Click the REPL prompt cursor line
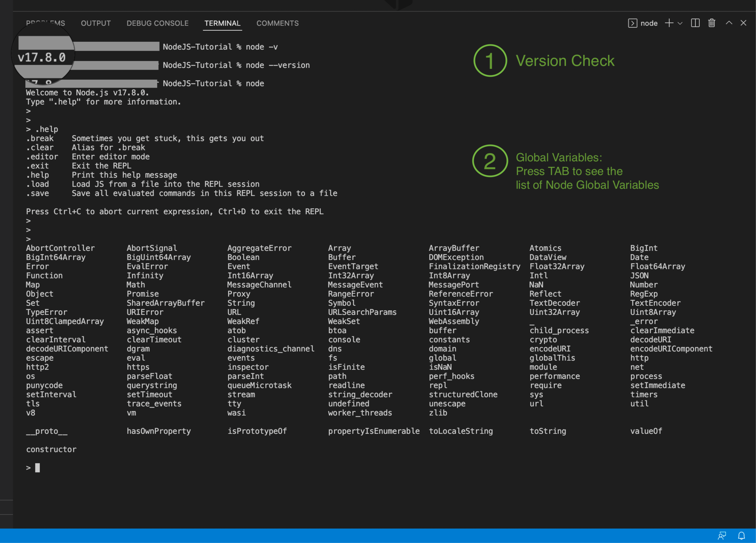 coord(33,468)
